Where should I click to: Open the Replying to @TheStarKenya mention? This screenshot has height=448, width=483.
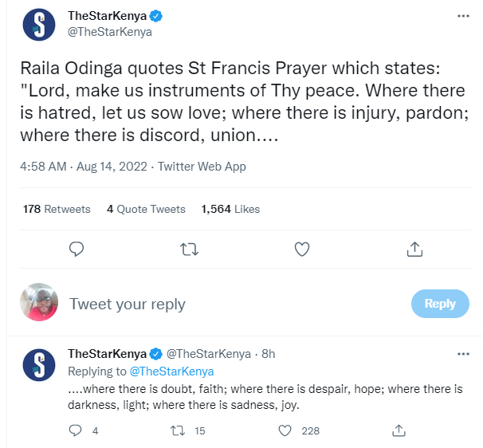[x=171, y=371]
